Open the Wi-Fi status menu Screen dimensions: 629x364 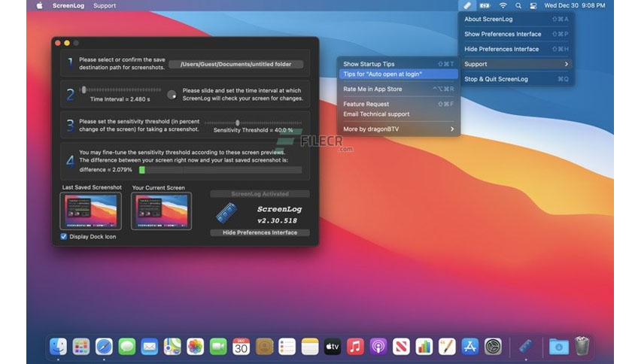pos(503,5)
